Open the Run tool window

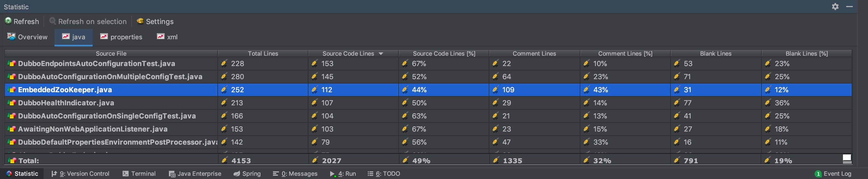coord(343,174)
